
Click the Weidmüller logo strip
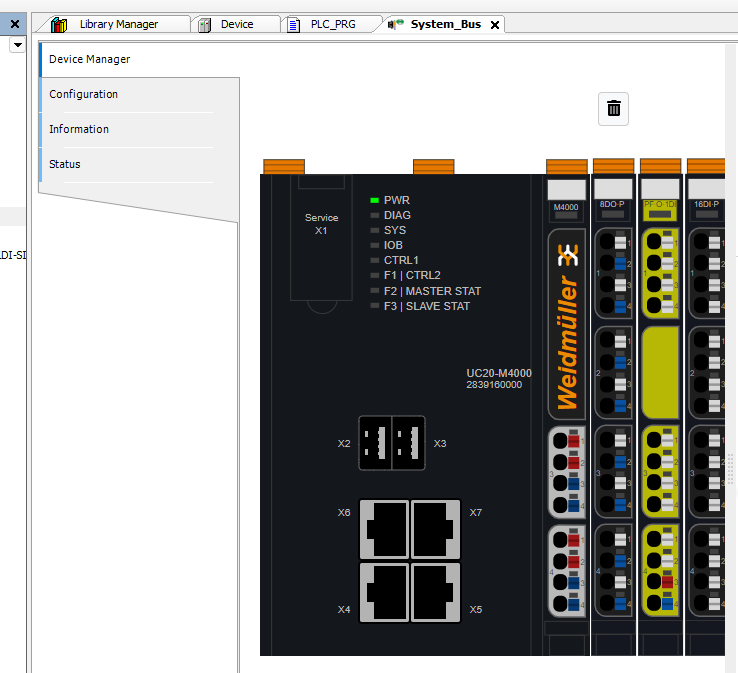[x=567, y=324]
